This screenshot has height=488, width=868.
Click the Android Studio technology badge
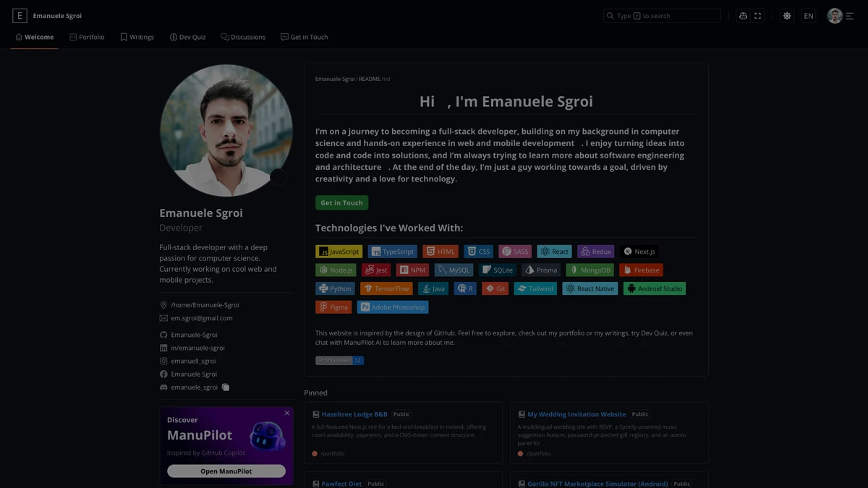click(654, 288)
